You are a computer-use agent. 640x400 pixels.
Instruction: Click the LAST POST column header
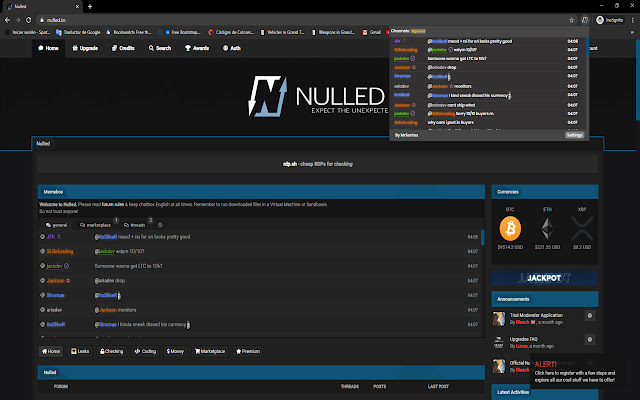[x=438, y=387]
